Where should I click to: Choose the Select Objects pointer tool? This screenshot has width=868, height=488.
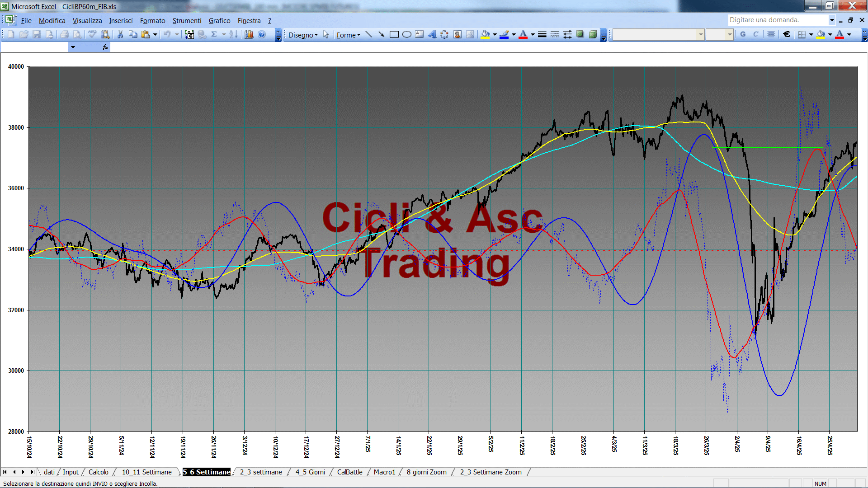326,34
